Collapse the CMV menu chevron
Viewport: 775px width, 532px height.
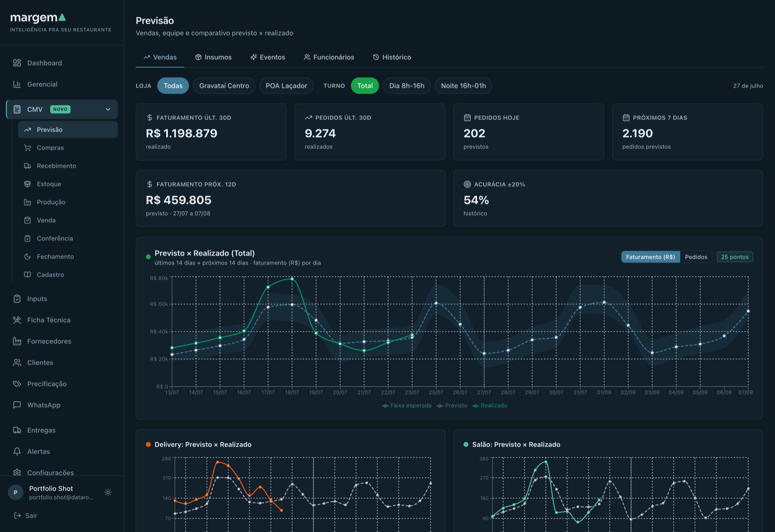[x=108, y=109]
